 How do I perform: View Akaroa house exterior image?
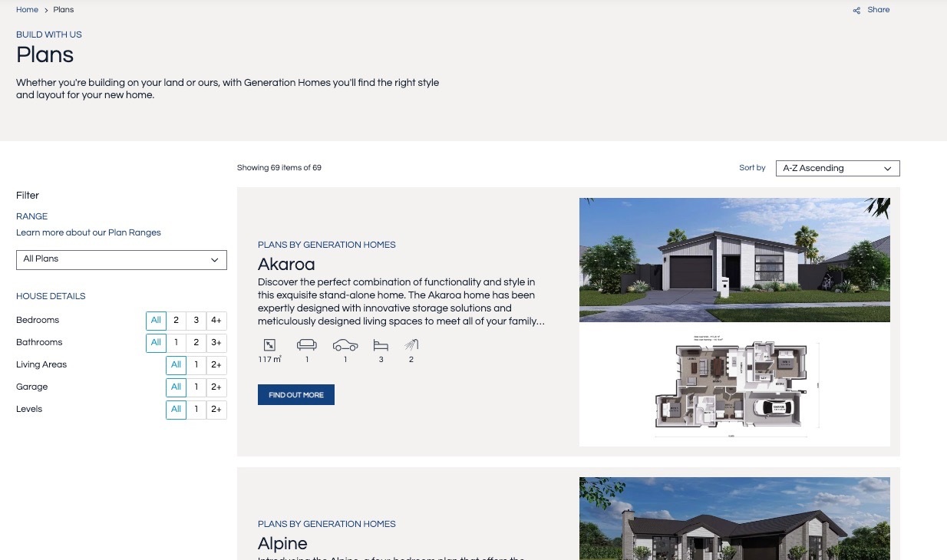point(734,260)
